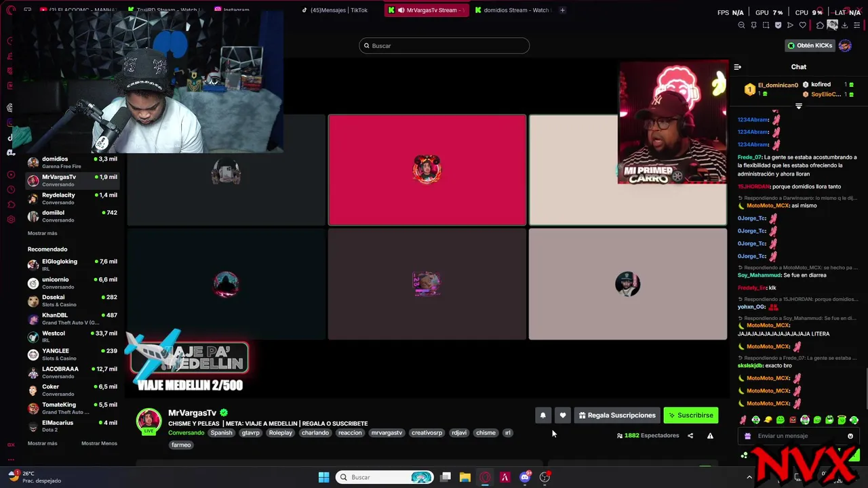The image size is (868, 488).
Task: Open browser settings gear in sidebar
Action: pos(10,220)
